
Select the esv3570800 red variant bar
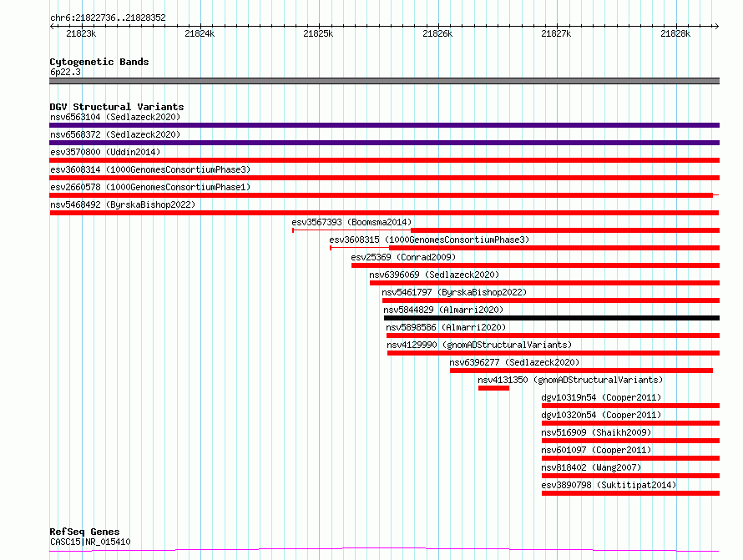(384, 160)
